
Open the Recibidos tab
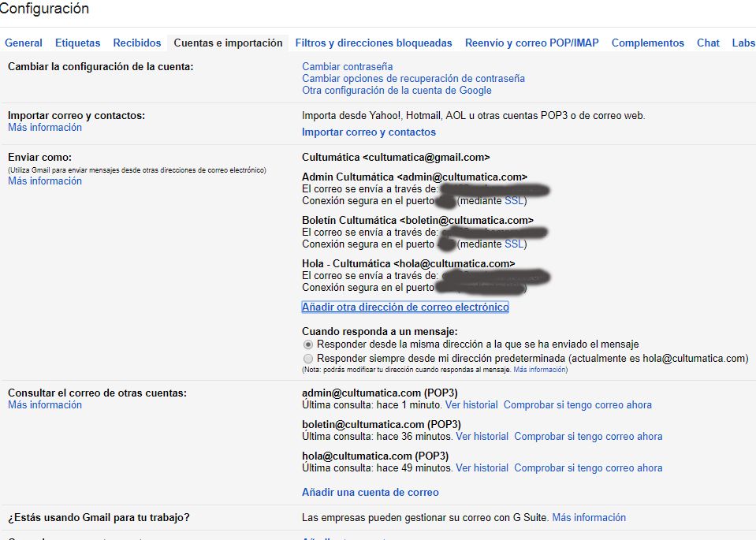pos(137,43)
